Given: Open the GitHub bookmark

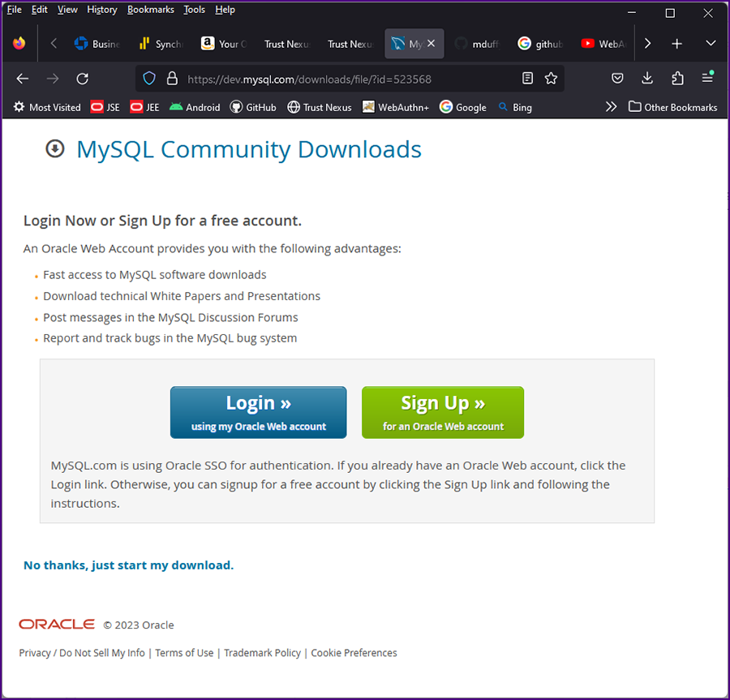Looking at the screenshot, I should click(253, 107).
